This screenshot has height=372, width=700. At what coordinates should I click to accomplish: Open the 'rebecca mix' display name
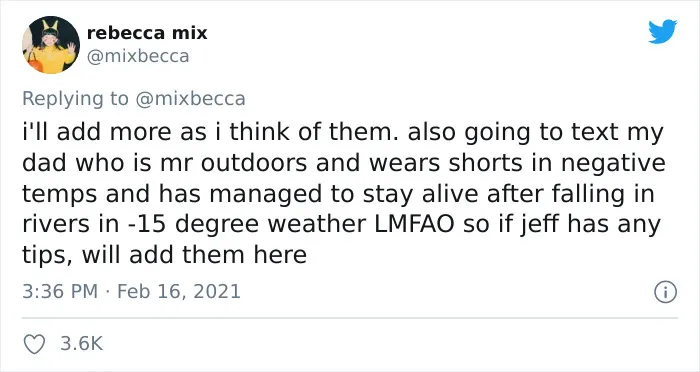coord(147,33)
